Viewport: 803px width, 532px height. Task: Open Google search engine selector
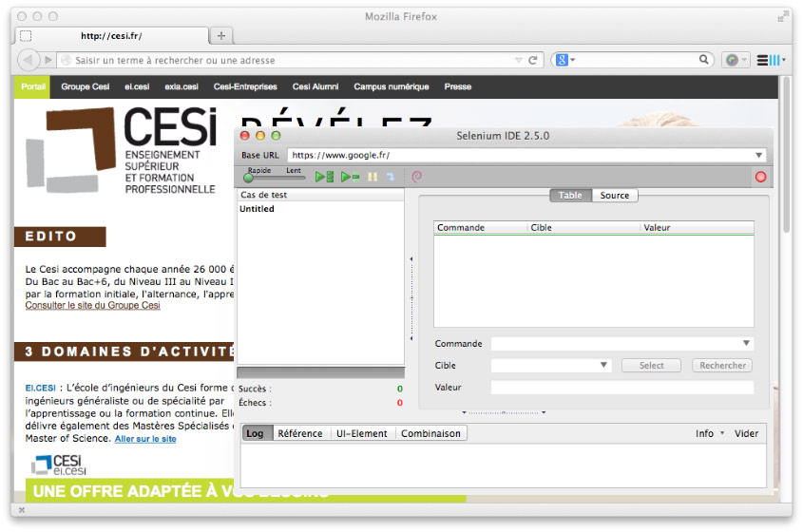pos(565,60)
